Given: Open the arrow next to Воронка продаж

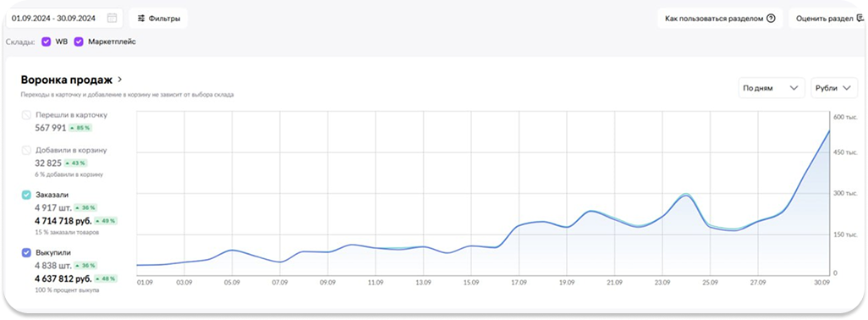Looking at the screenshot, I should (x=120, y=80).
